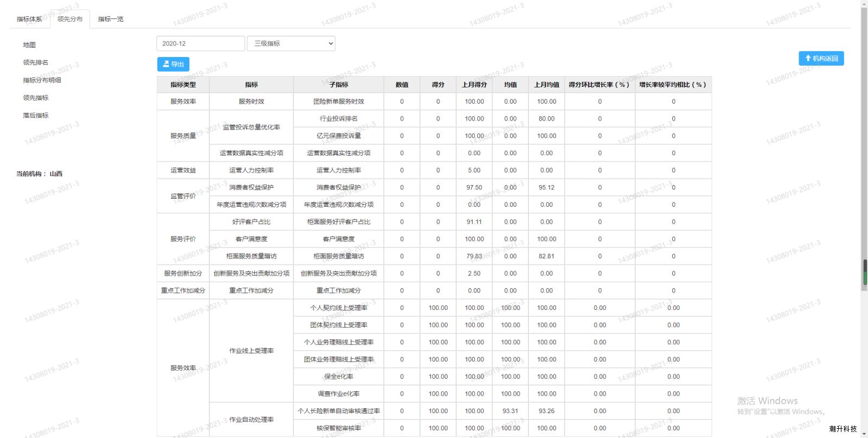
Task: Click the 团体业务理赔线上受理率 cell
Action: tap(339, 359)
